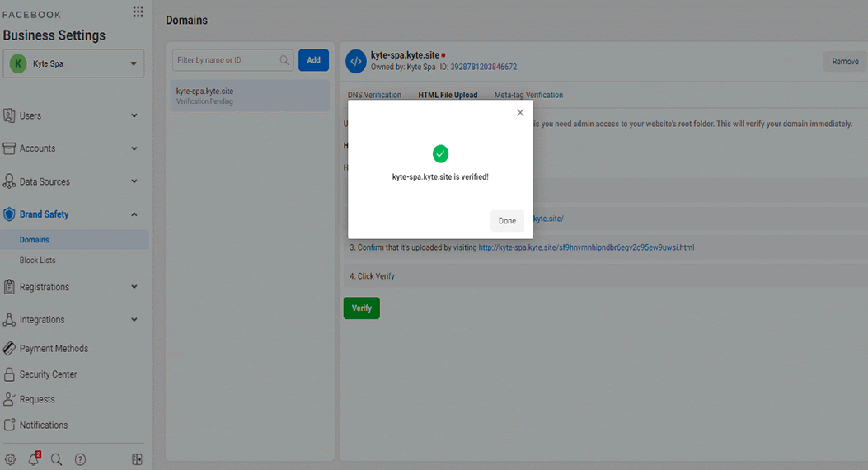This screenshot has height=470, width=868.
Task: Expand the Registrations section chevron
Action: [x=134, y=287]
